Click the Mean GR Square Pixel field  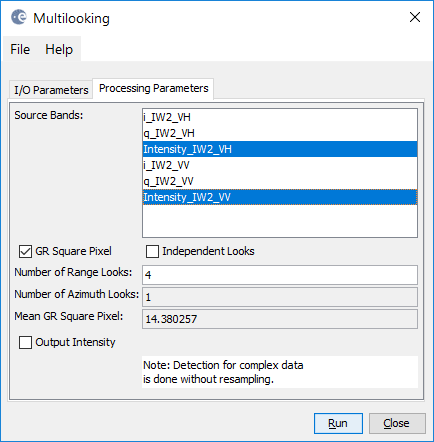[280, 319]
